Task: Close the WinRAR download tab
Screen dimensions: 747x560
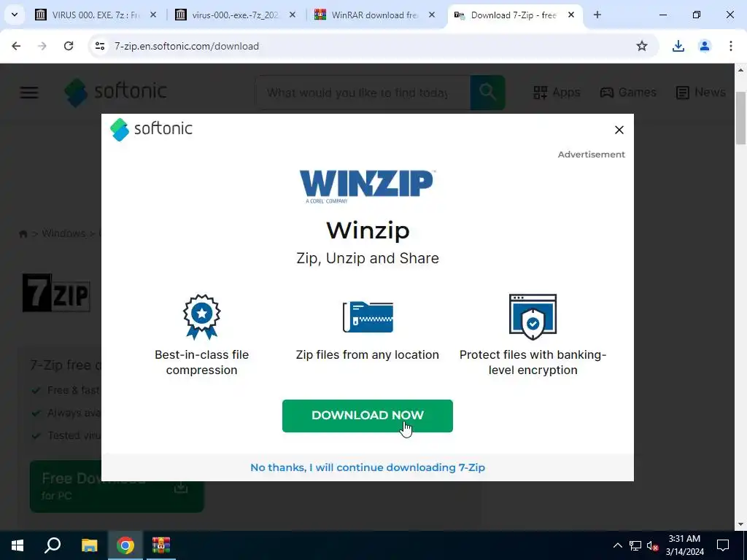Action: [432, 15]
